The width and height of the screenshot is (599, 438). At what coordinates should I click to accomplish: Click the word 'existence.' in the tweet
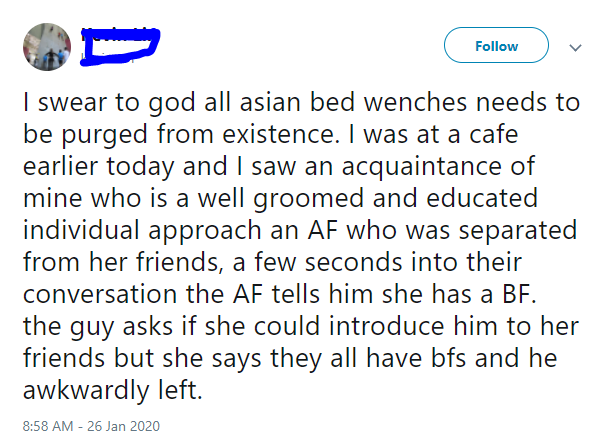(x=281, y=134)
